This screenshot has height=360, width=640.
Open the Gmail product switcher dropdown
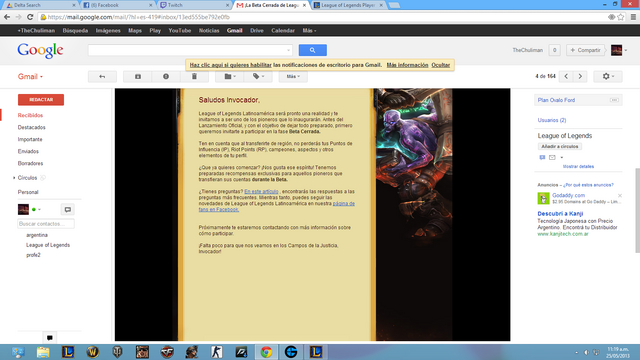30,77
